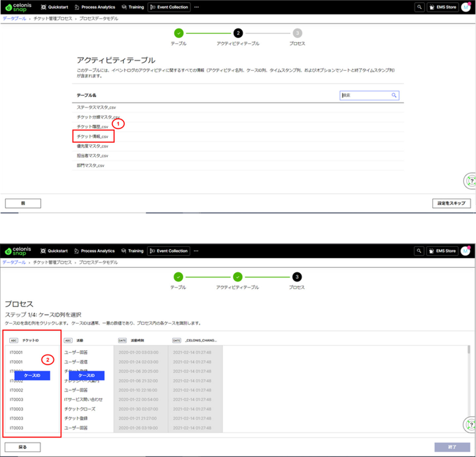
Task: Click the チケットクローズ activity cell
Action: click(x=80, y=409)
